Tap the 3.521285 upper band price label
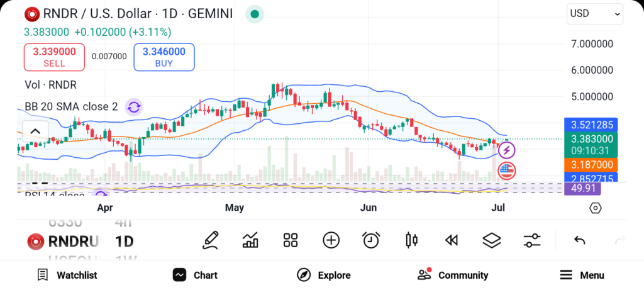The width and height of the screenshot is (644, 290). pyautogui.click(x=591, y=125)
